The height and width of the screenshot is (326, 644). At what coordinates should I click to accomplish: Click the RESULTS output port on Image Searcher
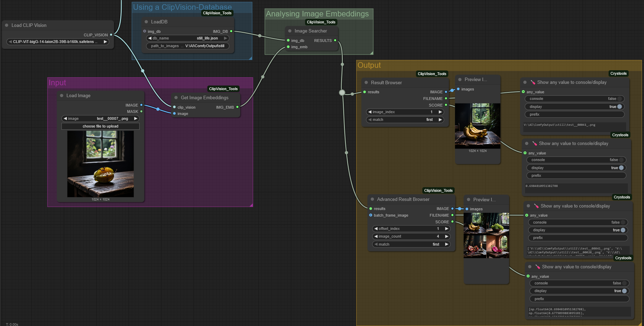click(x=335, y=40)
